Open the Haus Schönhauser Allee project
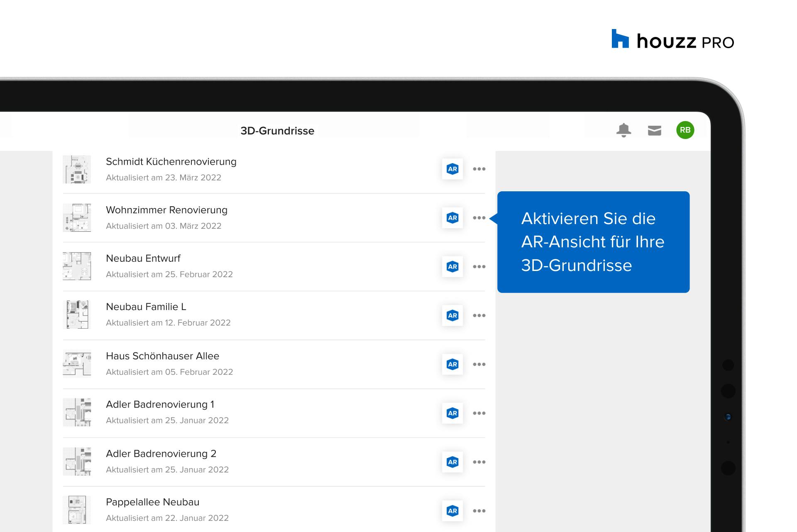Screen dimensions: 797x532 tap(162, 356)
